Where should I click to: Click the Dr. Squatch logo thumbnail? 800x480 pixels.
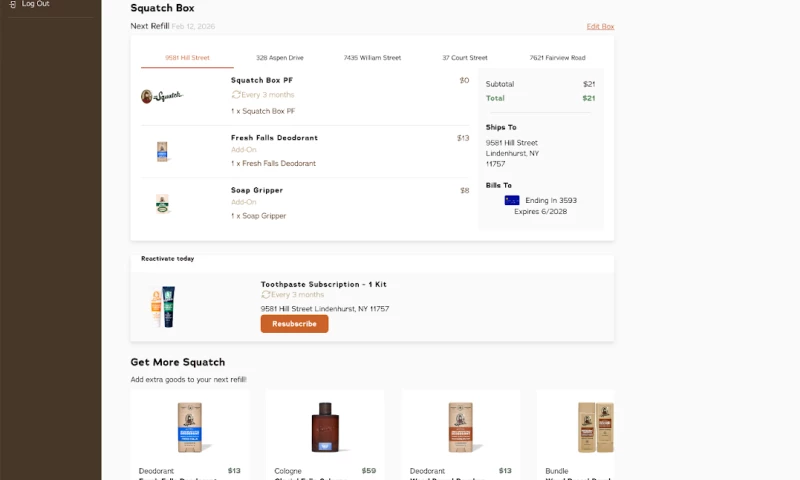162,96
